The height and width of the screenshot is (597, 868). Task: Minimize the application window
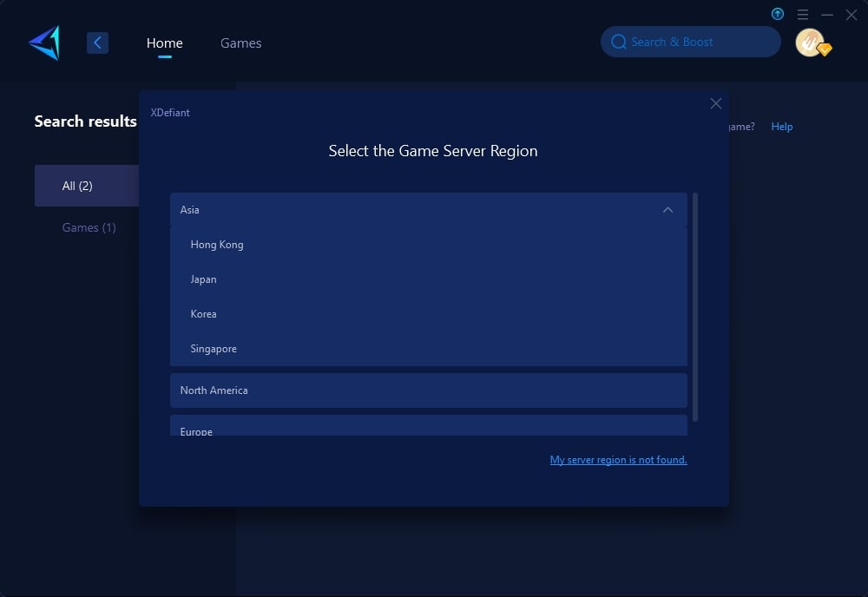pos(827,15)
